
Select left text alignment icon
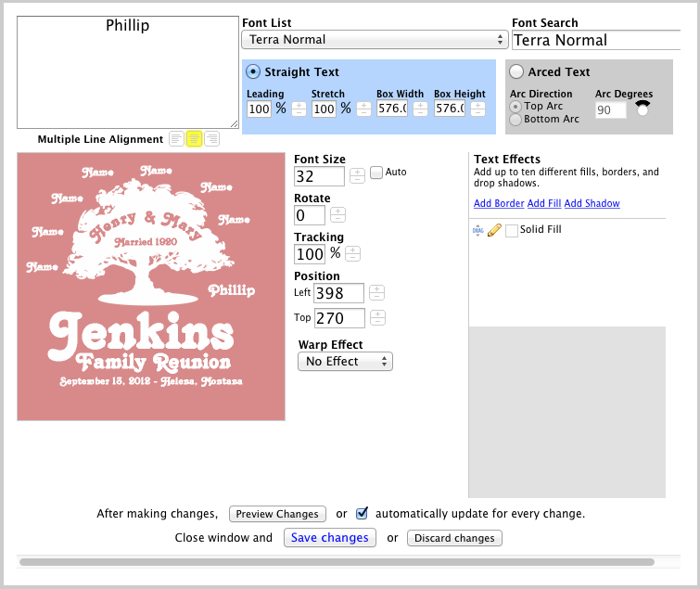point(176,139)
